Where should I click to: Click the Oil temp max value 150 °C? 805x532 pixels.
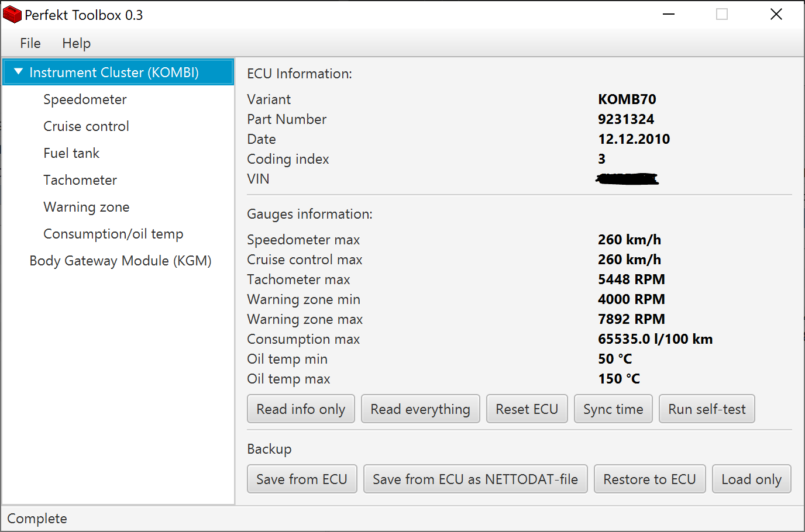[x=619, y=379]
